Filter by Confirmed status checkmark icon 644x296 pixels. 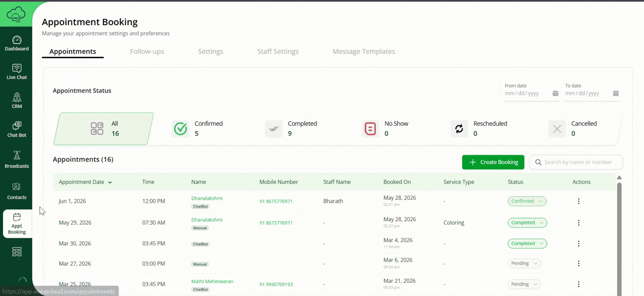coord(180,129)
